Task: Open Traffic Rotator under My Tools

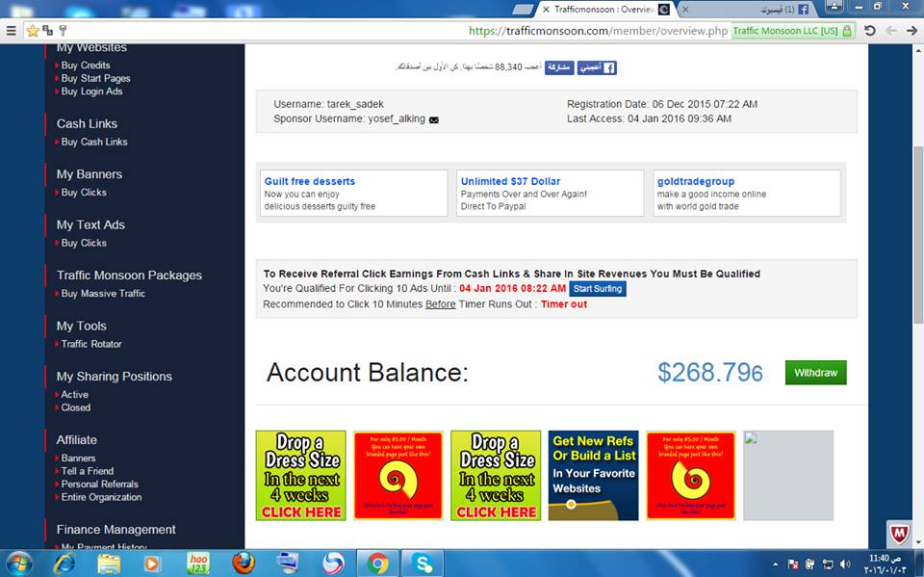Action: click(91, 344)
